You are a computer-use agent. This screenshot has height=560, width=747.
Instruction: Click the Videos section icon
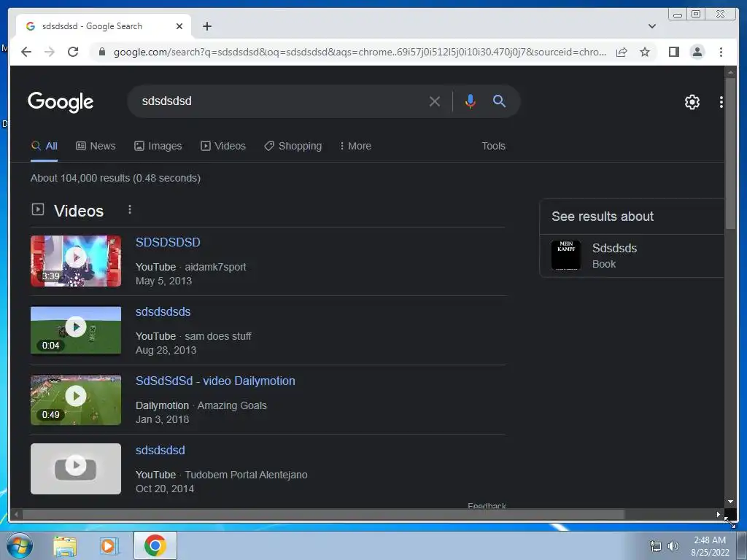pyautogui.click(x=38, y=209)
